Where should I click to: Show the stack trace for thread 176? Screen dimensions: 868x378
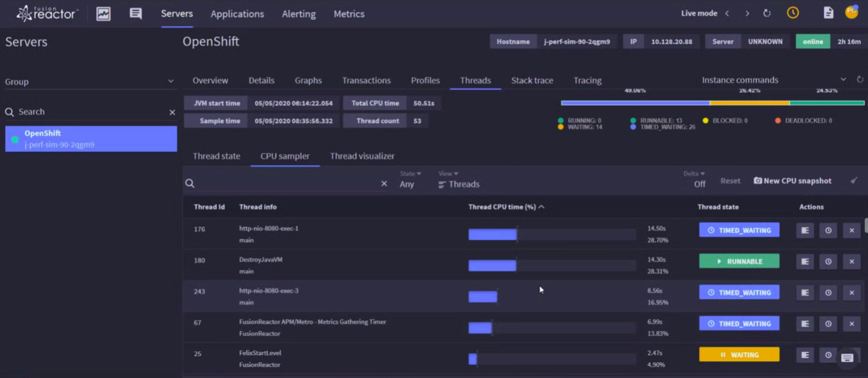[x=805, y=231]
